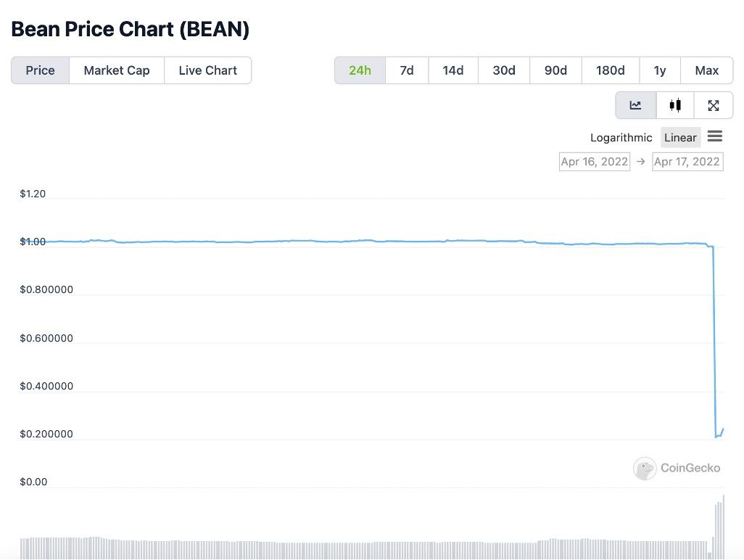Select the 24h time range
This screenshot has height=560, width=744.
(360, 70)
